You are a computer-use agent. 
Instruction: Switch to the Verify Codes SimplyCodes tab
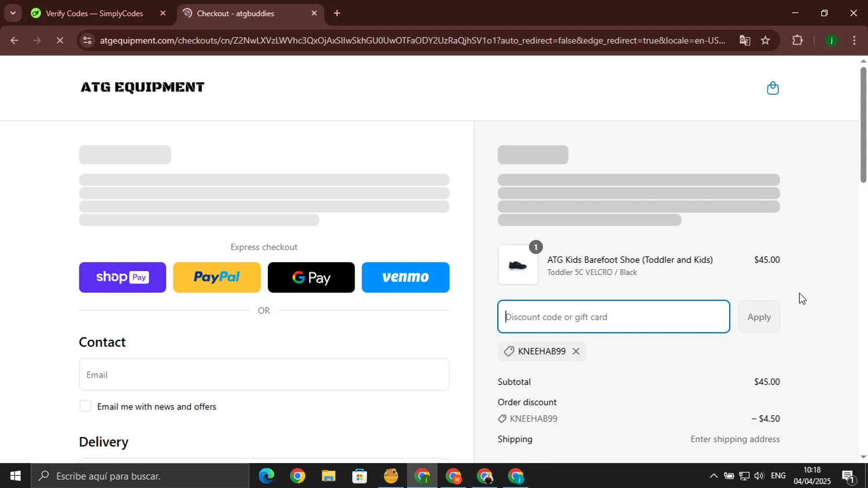point(94,13)
